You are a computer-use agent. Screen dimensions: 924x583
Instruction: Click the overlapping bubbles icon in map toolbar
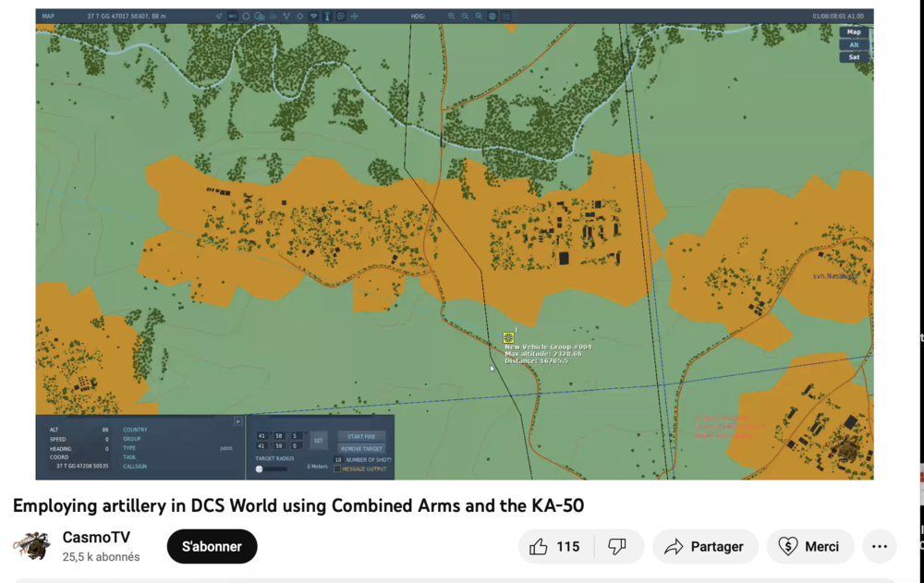click(260, 16)
